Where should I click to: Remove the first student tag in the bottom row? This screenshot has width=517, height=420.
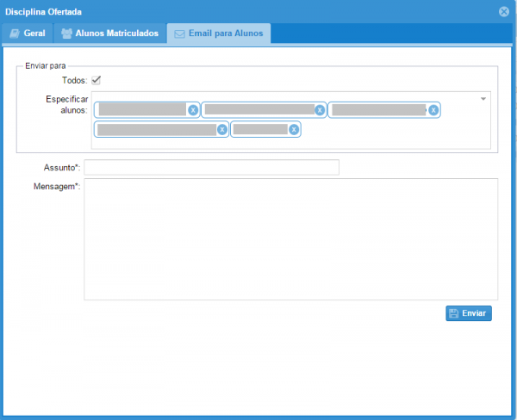(222, 130)
